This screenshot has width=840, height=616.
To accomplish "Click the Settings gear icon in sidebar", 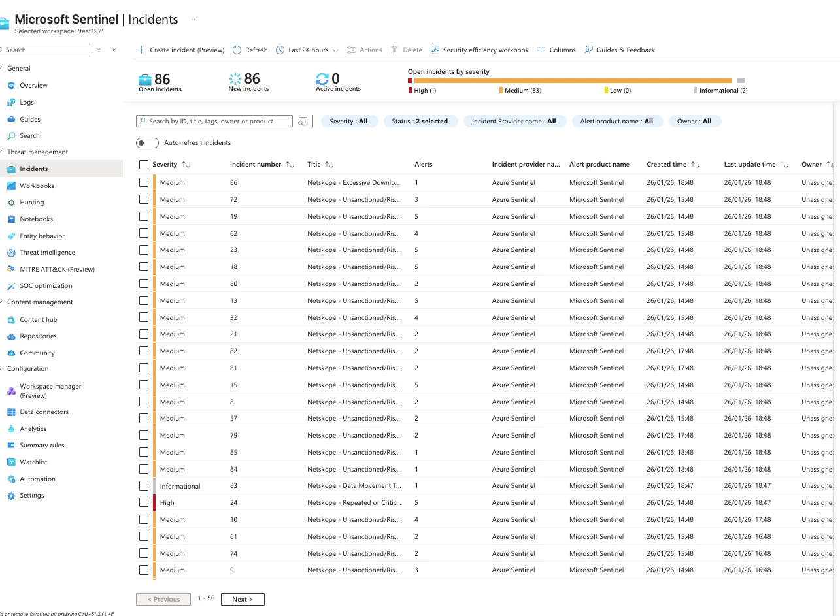I will [11, 496].
